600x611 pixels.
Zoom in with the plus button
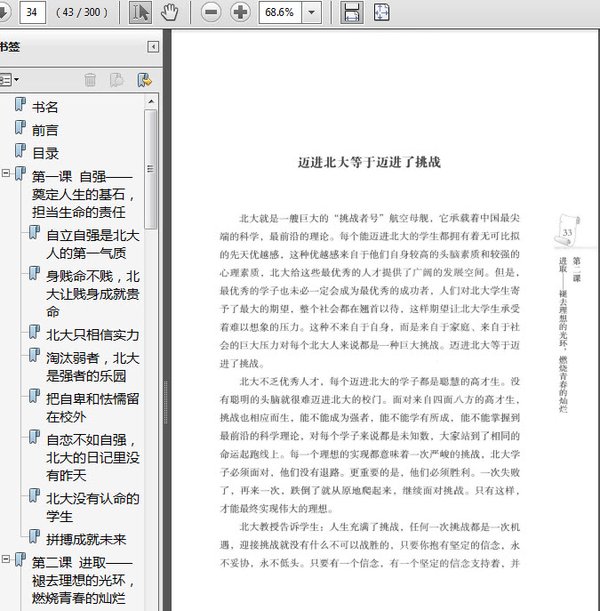click(x=240, y=12)
